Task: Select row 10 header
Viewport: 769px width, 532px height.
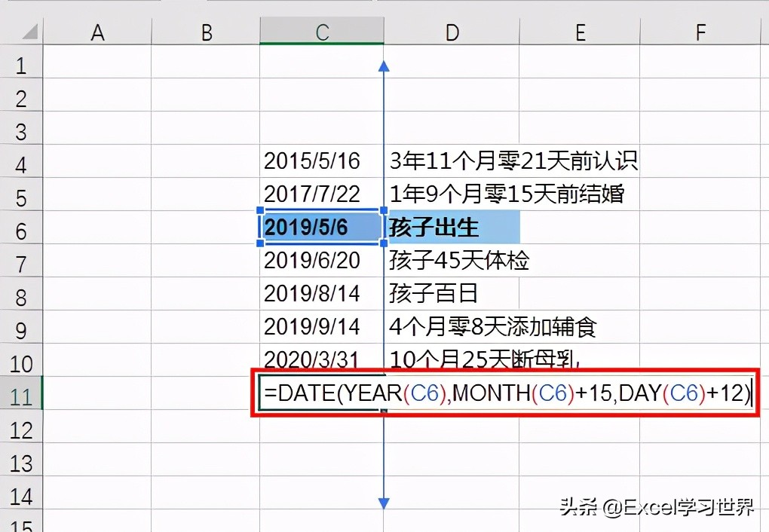Action: coord(21,360)
